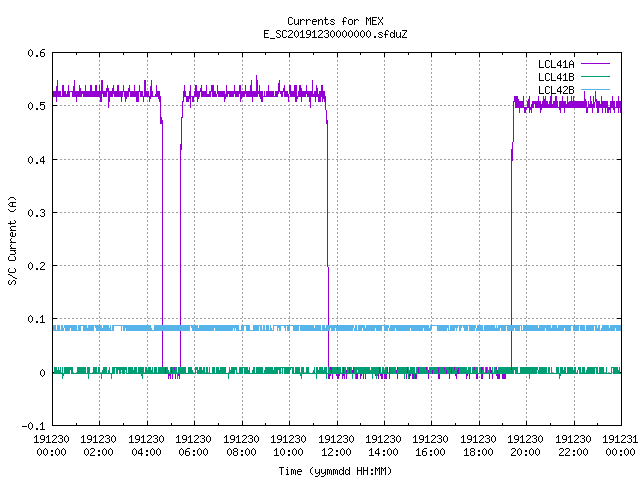The image size is (640, 480).
Task: Click the 191230 10:00 x-axis tick label
Action: 289,446
